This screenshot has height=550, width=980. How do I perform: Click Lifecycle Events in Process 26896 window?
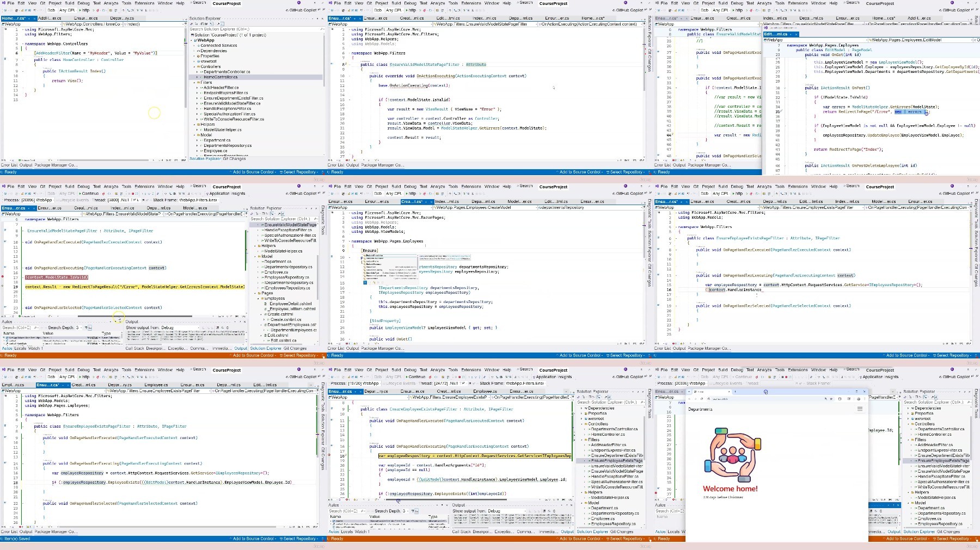[72, 200]
